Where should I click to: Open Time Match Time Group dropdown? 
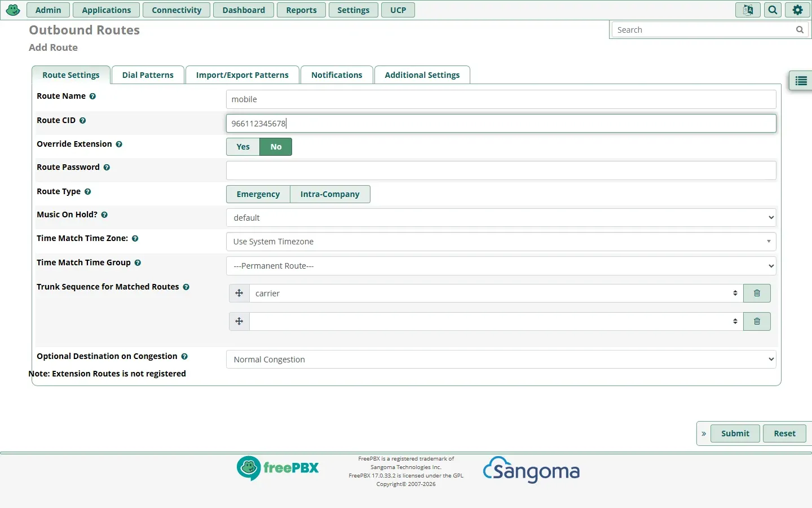pos(501,266)
